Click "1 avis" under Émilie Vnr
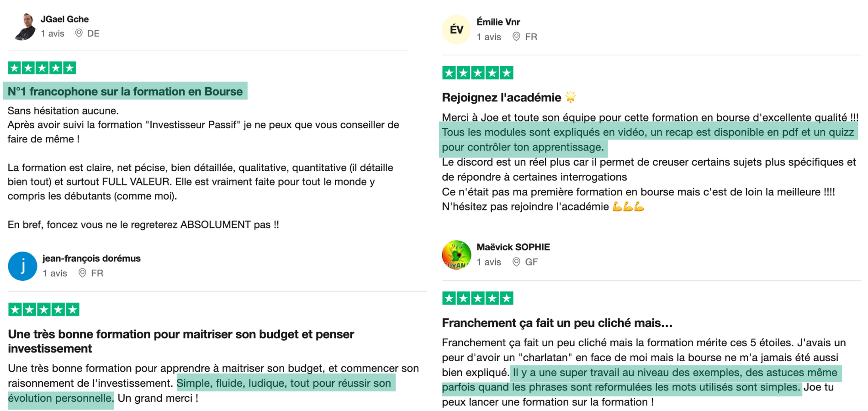This screenshot has width=868, height=411. click(x=489, y=37)
